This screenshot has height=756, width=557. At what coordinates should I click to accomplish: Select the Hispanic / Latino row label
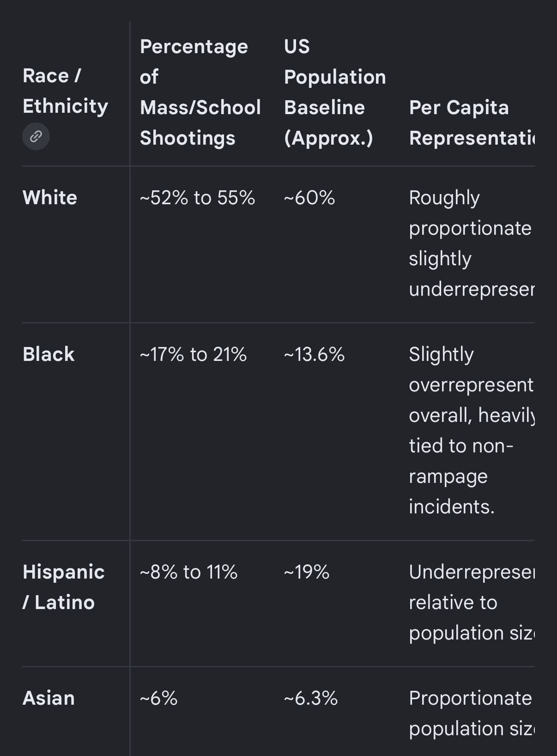64,587
